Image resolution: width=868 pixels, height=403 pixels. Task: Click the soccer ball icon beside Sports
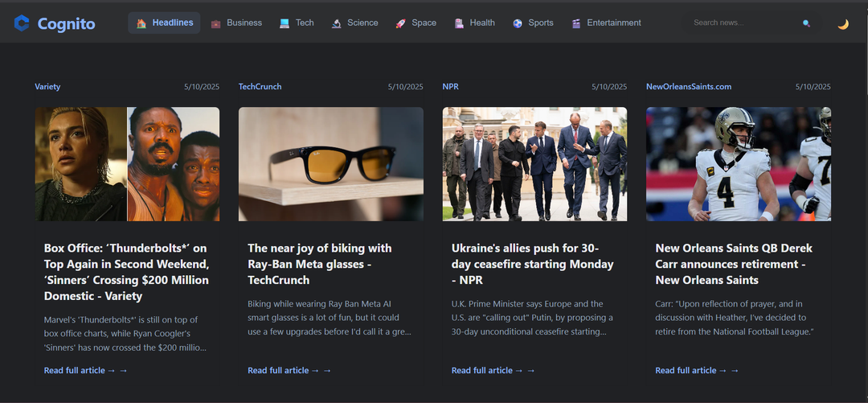(518, 23)
